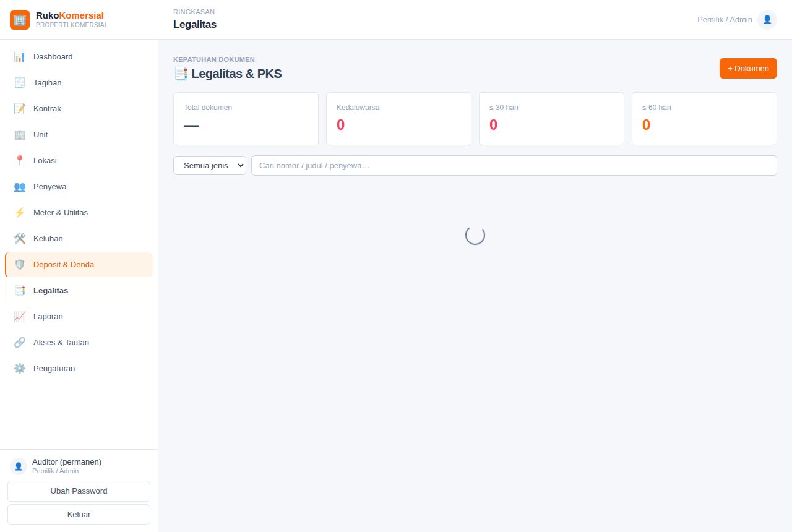Image resolution: width=792 pixels, height=532 pixels.
Task: Click the Legalitas page title in the top header
Action: (195, 25)
